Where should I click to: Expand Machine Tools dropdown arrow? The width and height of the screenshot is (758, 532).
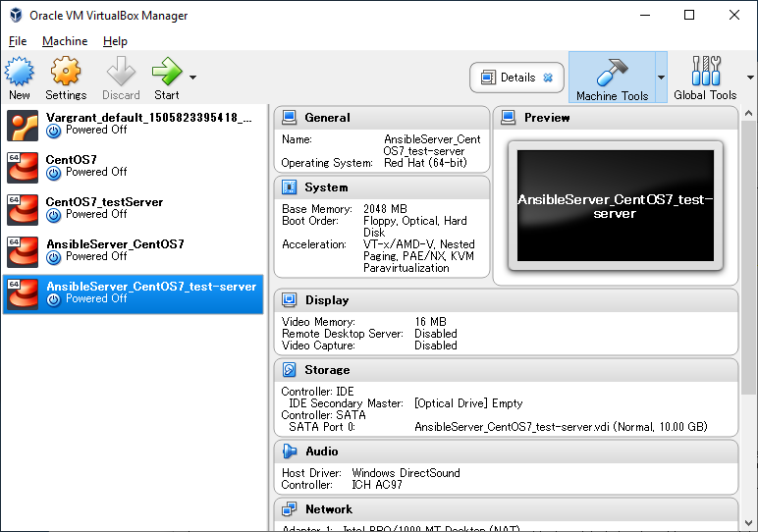point(662,78)
